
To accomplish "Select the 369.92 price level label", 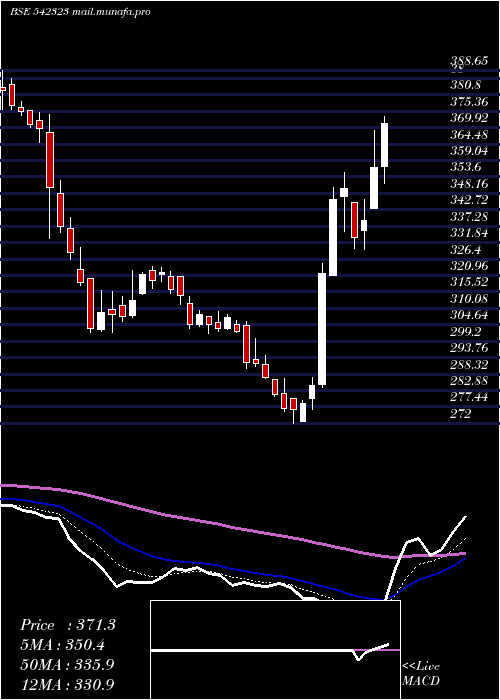I will tap(469, 118).
